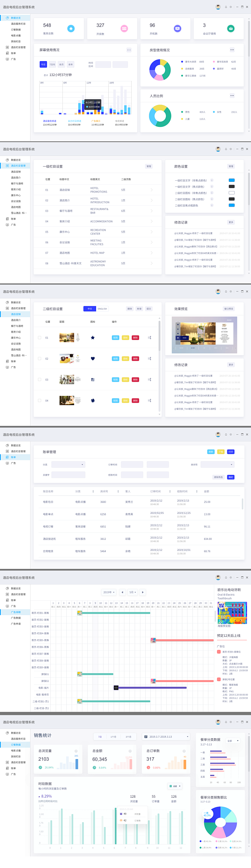Open the more menu on 人员比例 card
The height and width of the screenshot is (868, 251).
click(x=232, y=96)
